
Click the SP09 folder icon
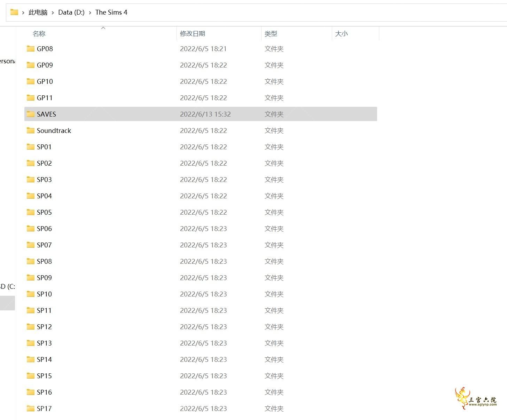click(x=31, y=278)
